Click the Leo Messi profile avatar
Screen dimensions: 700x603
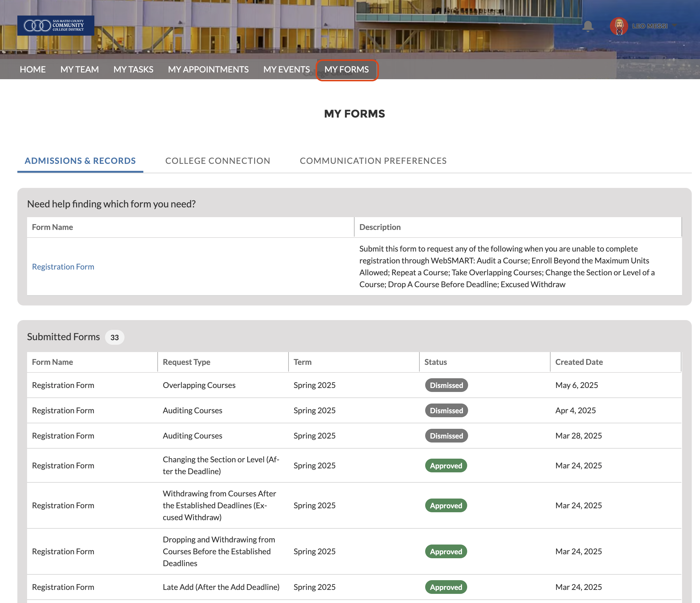pyautogui.click(x=619, y=26)
